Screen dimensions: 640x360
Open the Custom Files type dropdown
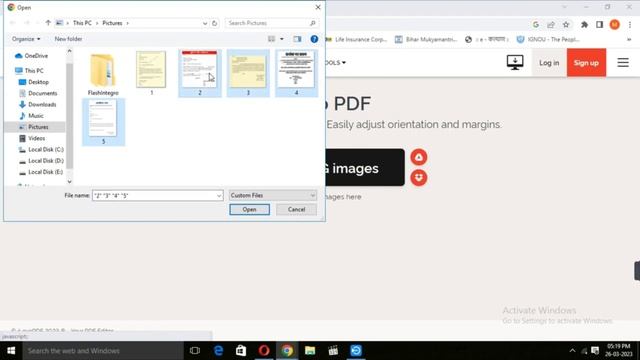(x=273, y=196)
